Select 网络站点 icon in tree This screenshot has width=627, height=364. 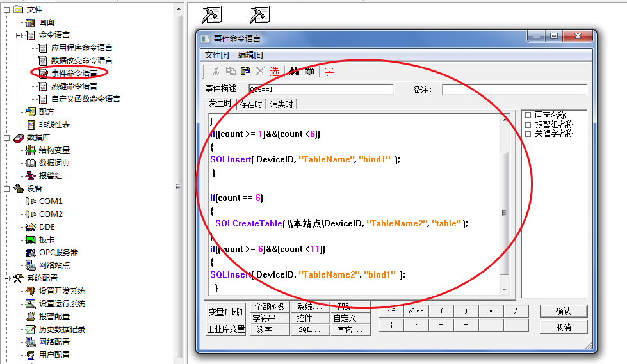[x=30, y=265]
